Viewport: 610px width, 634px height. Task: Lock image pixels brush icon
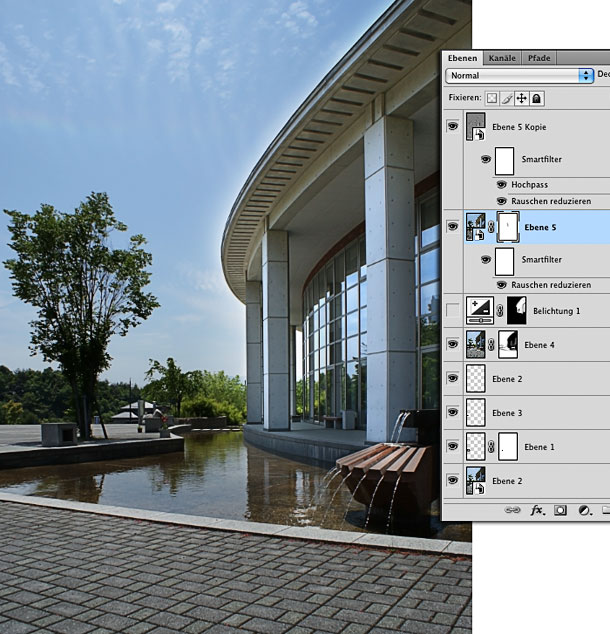[x=507, y=98]
